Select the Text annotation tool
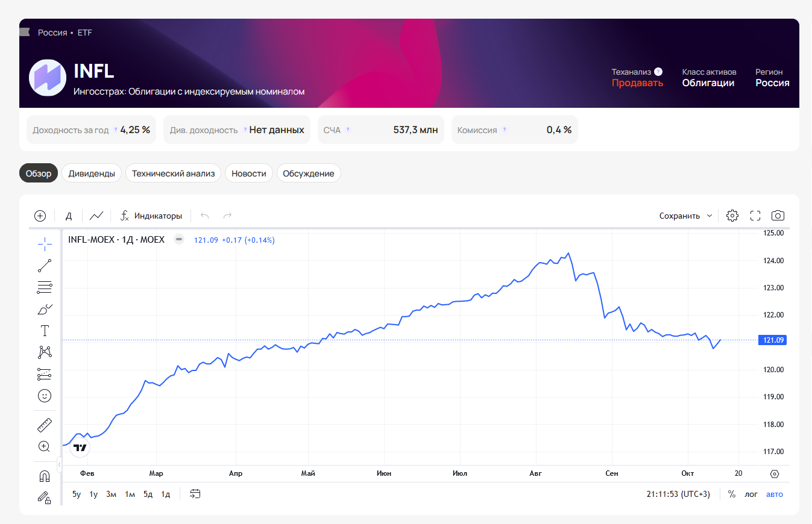812x524 pixels. point(45,331)
